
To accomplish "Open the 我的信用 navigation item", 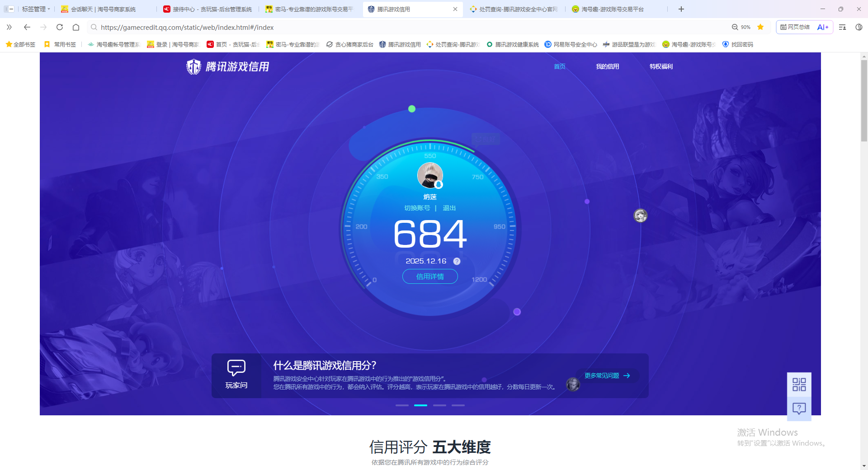I will point(608,66).
